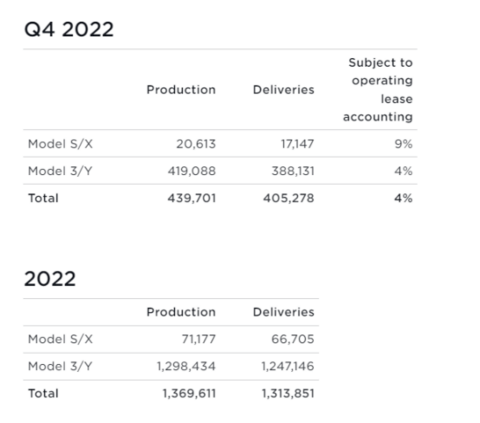Select the Production header in Q4 2022 table

[x=181, y=90]
